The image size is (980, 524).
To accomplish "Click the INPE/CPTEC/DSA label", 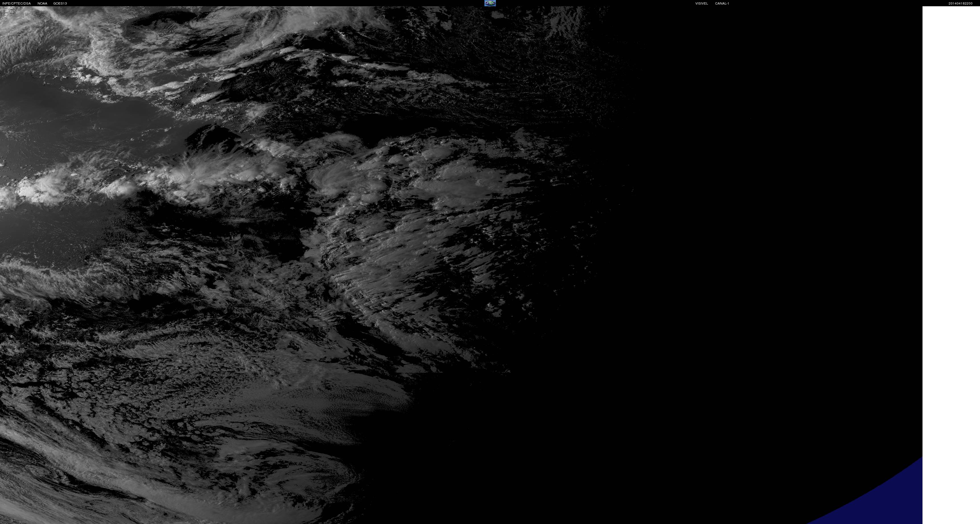I will [16, 3].
